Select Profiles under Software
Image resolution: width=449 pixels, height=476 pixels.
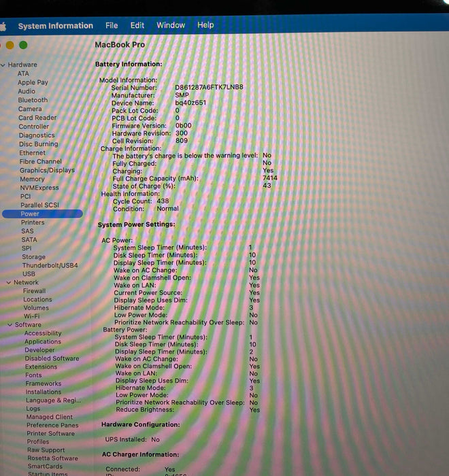(x=38, y=442)
